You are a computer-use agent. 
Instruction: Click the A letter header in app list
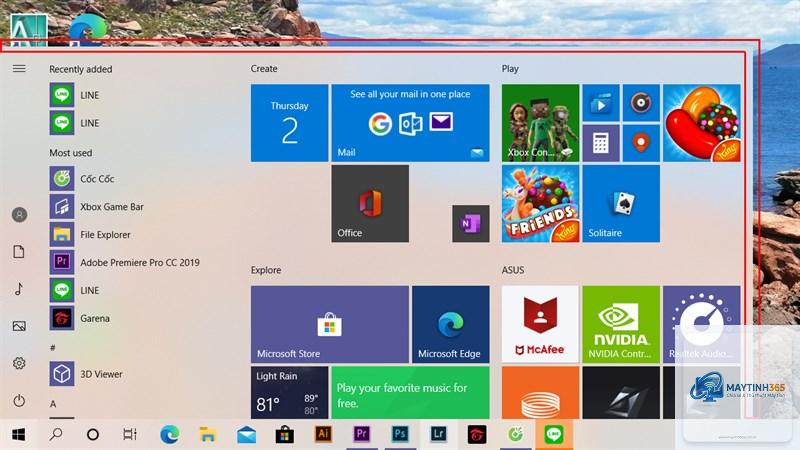(53, 404)
